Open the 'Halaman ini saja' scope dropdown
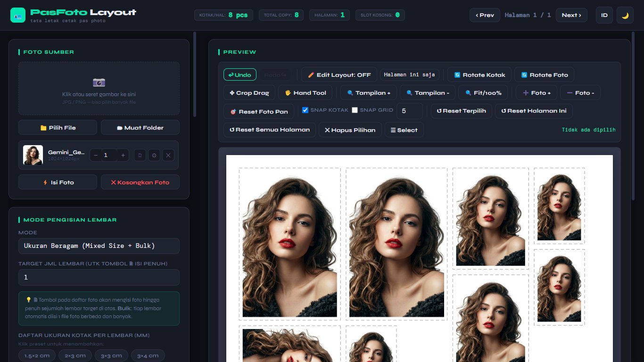 [410, 74]
